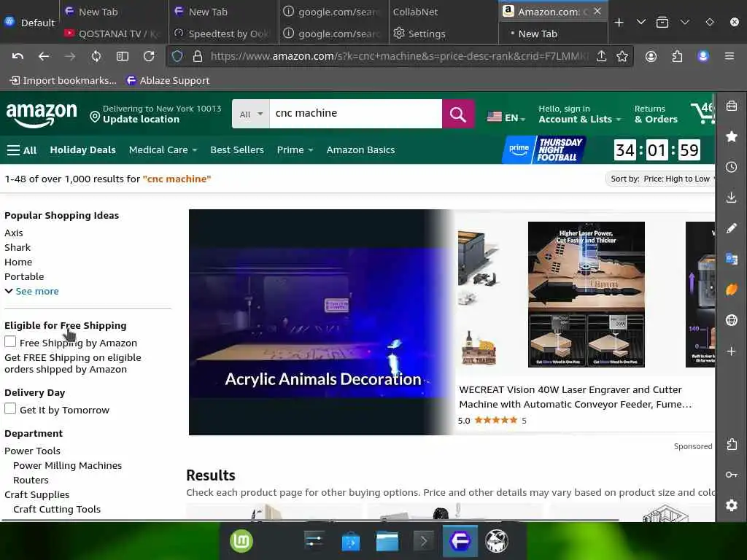Expand See more shopping ideas

32,291
